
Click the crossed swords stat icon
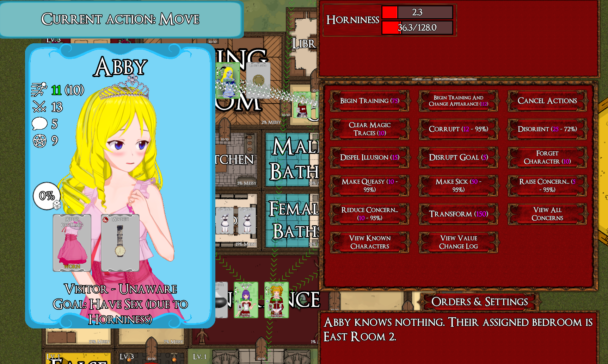(39, 106)
